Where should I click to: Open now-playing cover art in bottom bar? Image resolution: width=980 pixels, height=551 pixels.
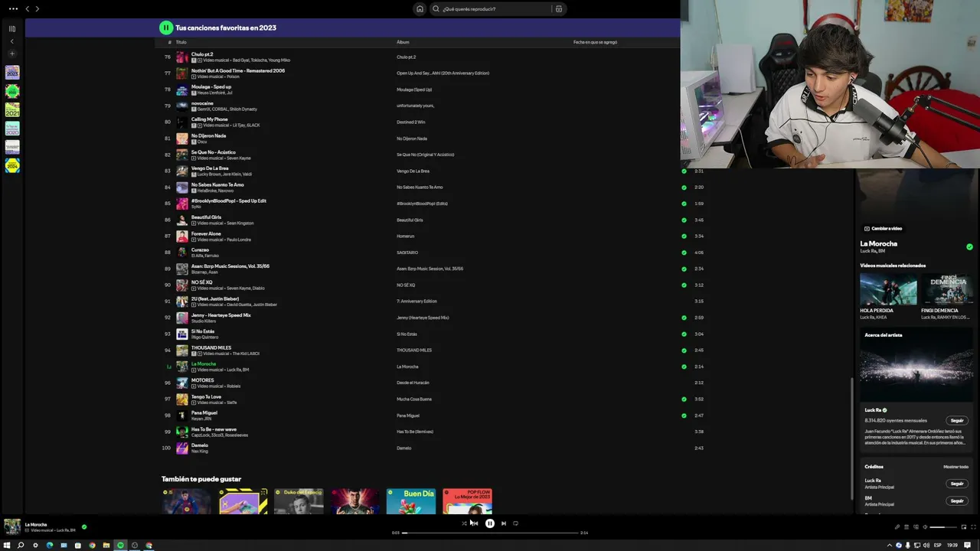click(12, 527)
